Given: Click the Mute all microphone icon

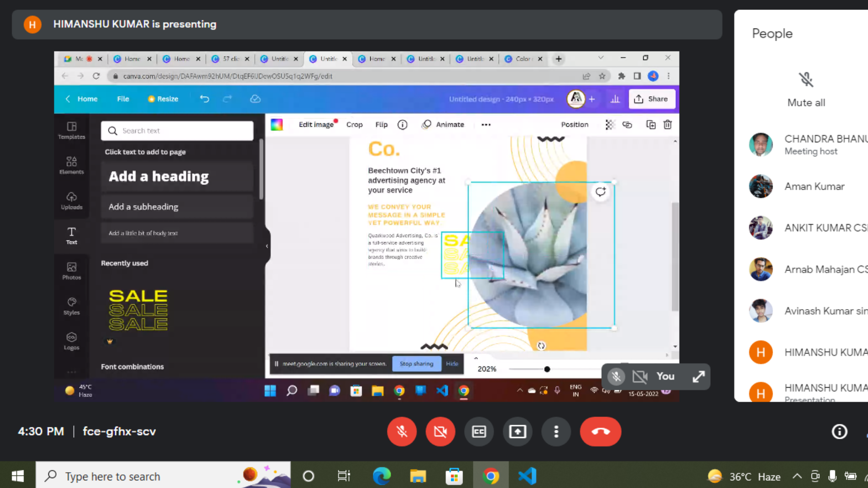Looking at the screenshot, I should 806,80.
